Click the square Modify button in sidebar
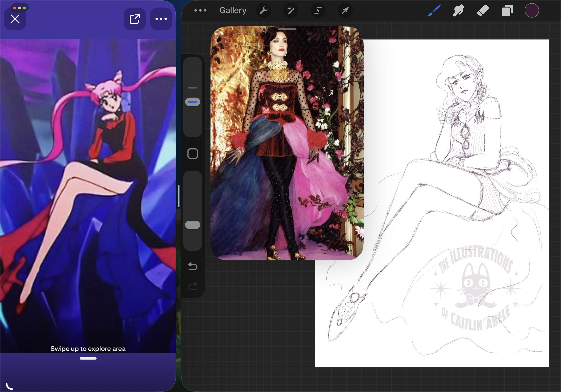This screenshot has width=561, height=392. [x=193, y=154]
